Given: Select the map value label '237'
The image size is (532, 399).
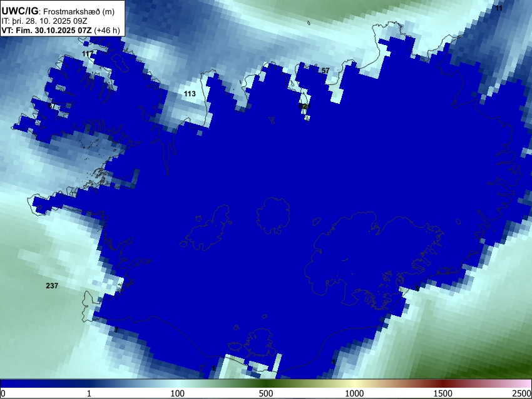Looking at the screenshot, I should (x=52, y=286).
